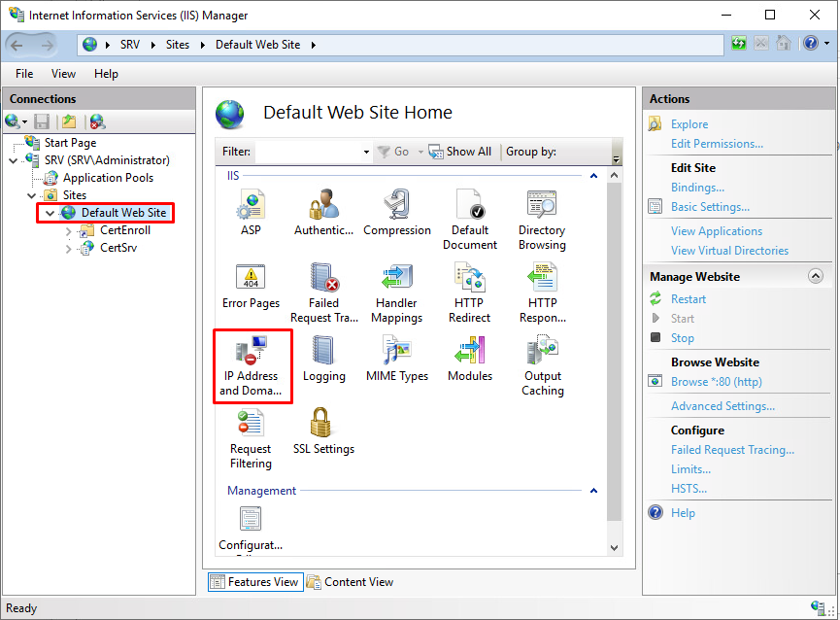Screen dimensions: 840x620
Task: Open the Authentication feature
Action: coord(323,212)
